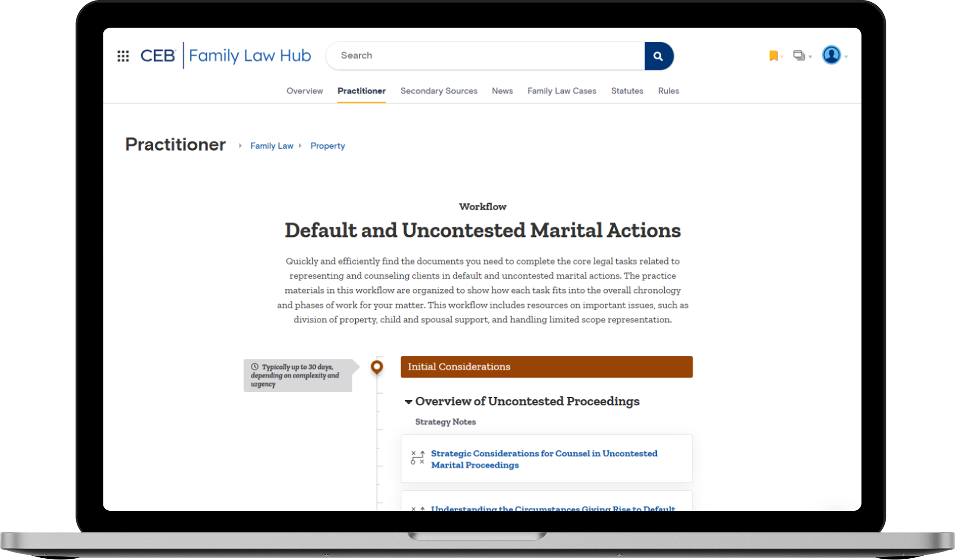This screenshot has width=955, height=560.
Task: Open the chat messages icon
Action: (x=799, y=56)
